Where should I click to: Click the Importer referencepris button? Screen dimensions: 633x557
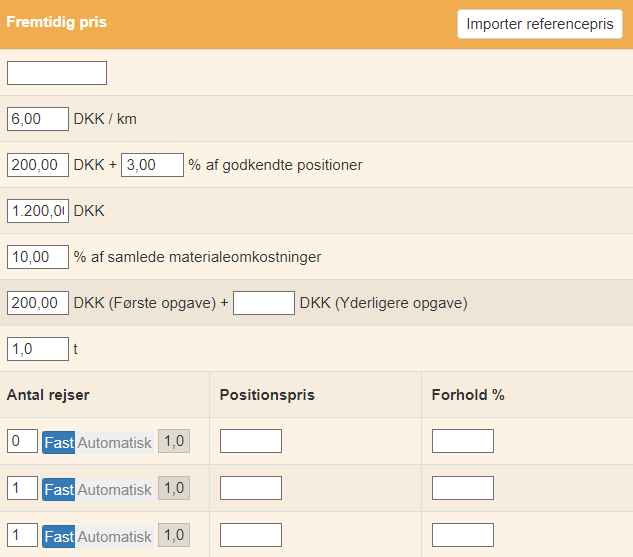tap(539, 24)
